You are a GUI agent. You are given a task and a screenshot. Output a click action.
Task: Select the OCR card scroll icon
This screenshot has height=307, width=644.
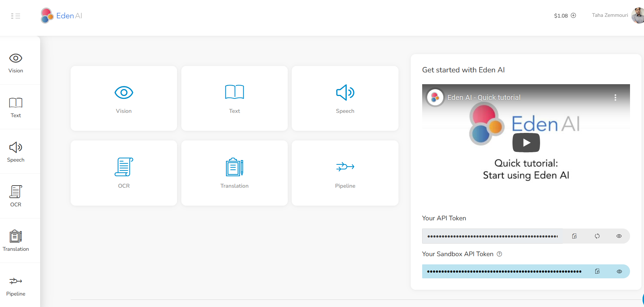tap(124, 167)
